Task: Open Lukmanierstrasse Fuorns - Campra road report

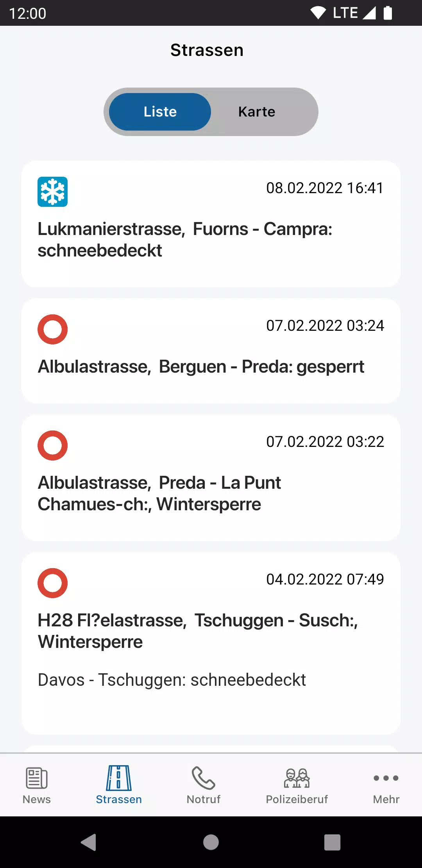Action: click(184, 239)
